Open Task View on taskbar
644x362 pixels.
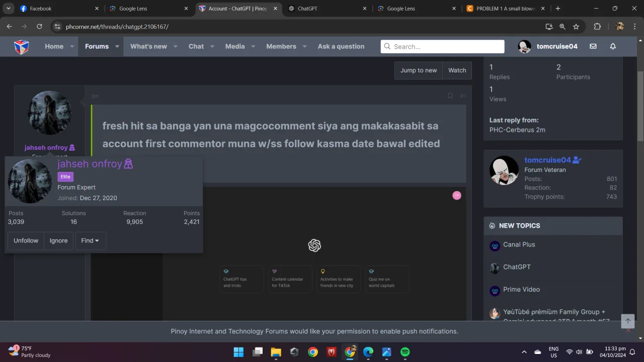pos(258,352)
